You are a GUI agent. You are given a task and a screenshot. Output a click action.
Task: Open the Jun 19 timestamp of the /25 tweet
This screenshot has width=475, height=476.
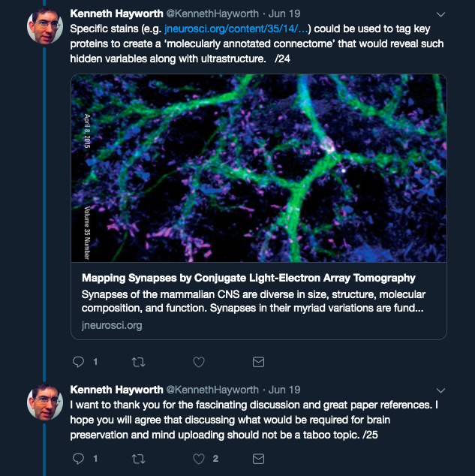click(x=284, y=390)
